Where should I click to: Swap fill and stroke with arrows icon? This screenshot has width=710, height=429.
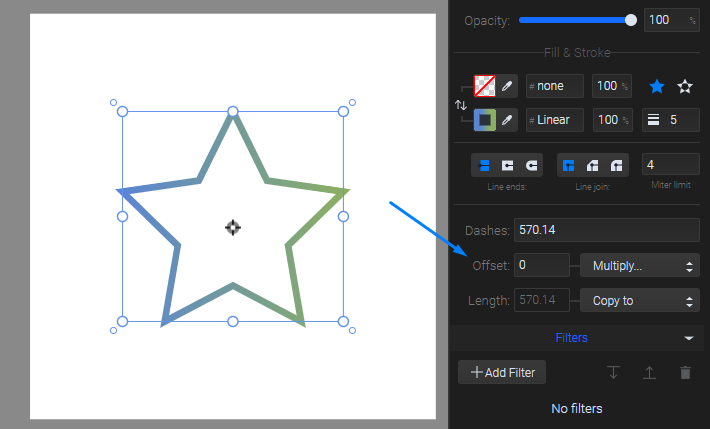coord(461,105)
